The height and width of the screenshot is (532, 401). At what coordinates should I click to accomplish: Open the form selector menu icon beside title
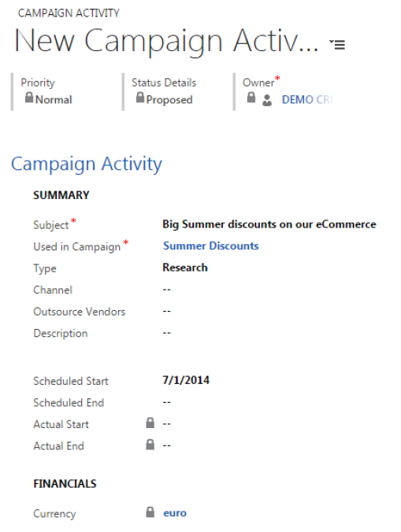[x=337, y=44]
